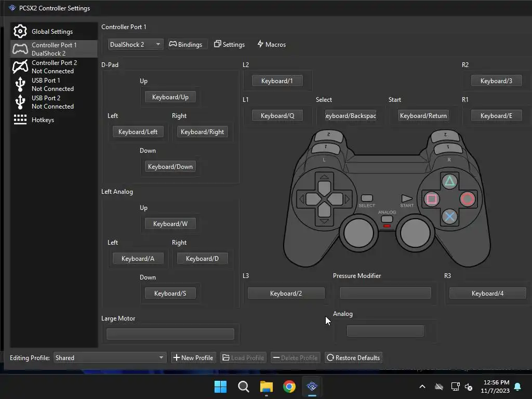The height and width of the screenshot is (399, 532).
Task: Open Global Settings gear icon
Action: (x=20, y=31)
